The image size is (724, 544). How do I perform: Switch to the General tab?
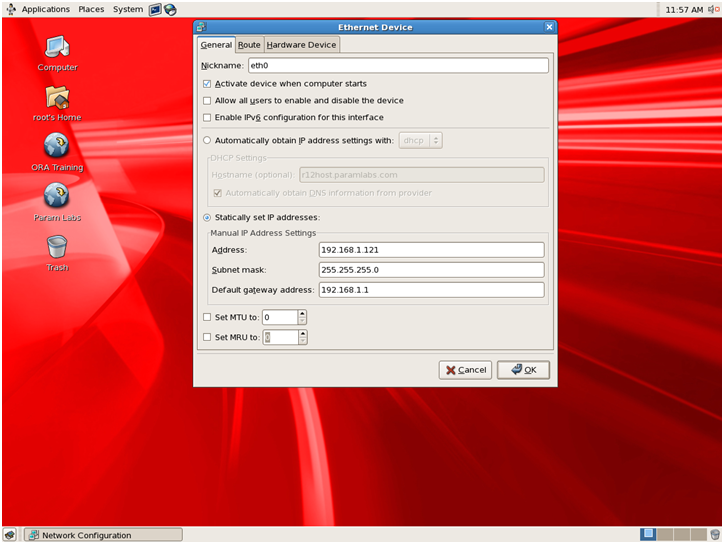point(216,45)
